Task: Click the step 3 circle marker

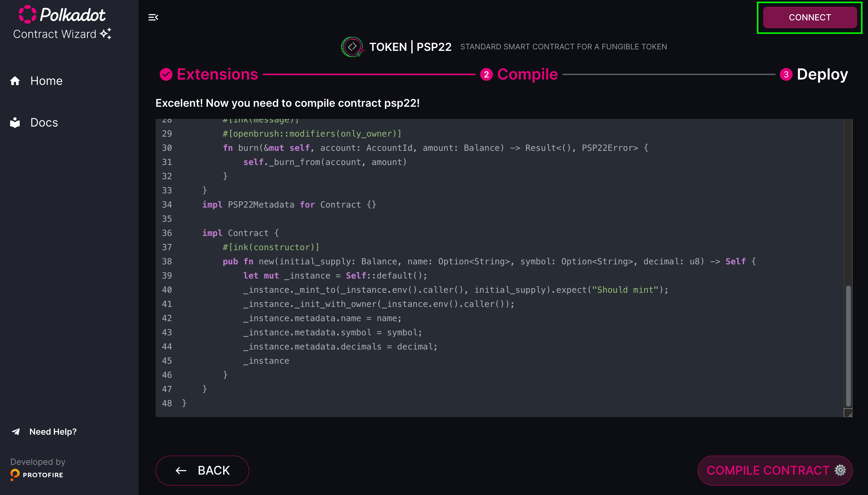Action: point(786,75)
